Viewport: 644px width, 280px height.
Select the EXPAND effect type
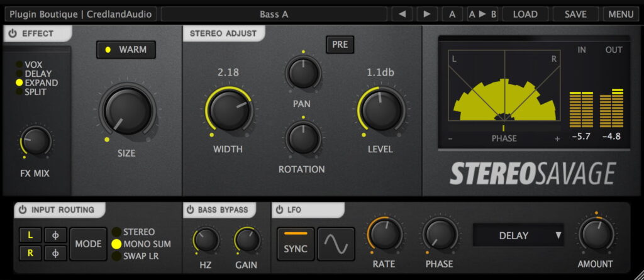[37, 82]
